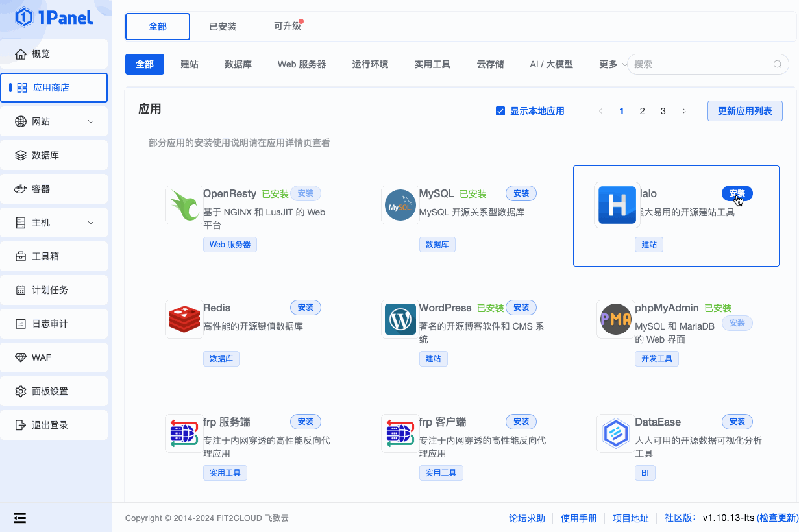Viewport: 799px width, 532px height.
Task: Filter apps by 运行环境 category
Action: tap(370, 64)
